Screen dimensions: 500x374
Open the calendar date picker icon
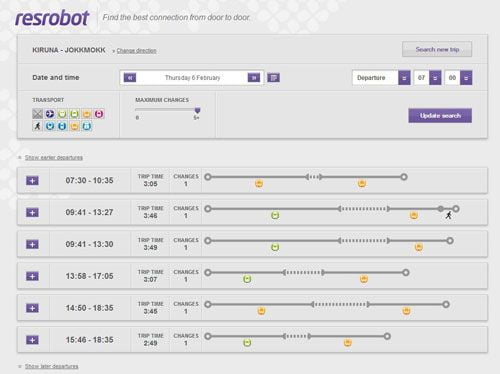(273, 78)
